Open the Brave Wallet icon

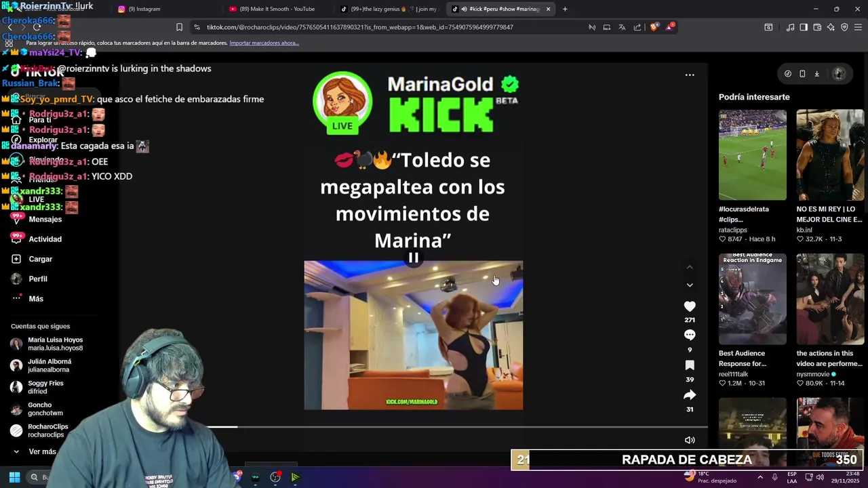click(817, 27)
